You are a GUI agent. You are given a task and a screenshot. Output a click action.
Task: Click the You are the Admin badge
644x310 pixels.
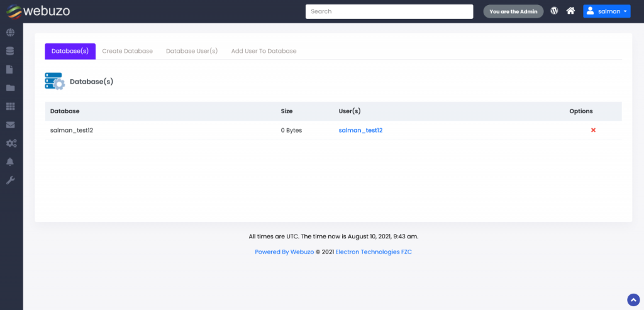[x=513, y=11]
